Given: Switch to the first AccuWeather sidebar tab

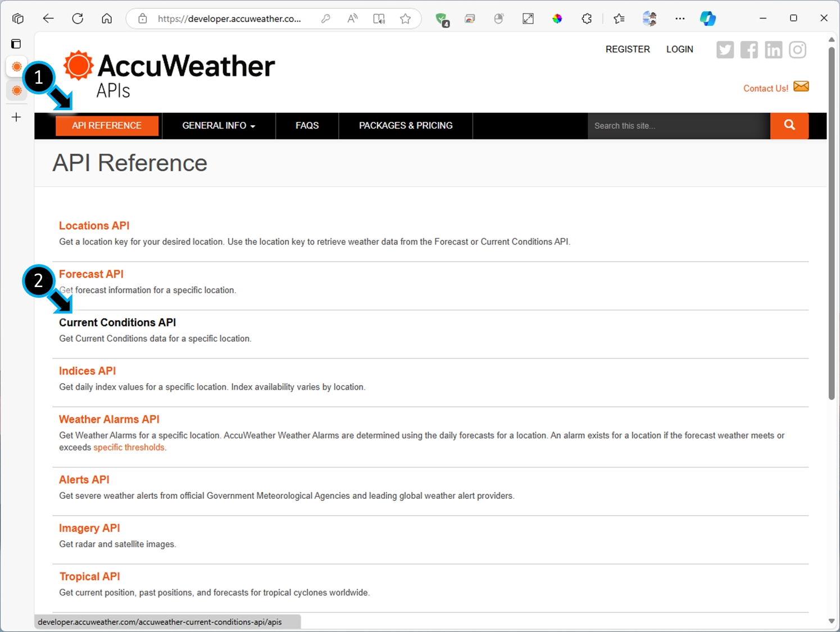Looking at the screenshot, I should [x=17, y=66].
